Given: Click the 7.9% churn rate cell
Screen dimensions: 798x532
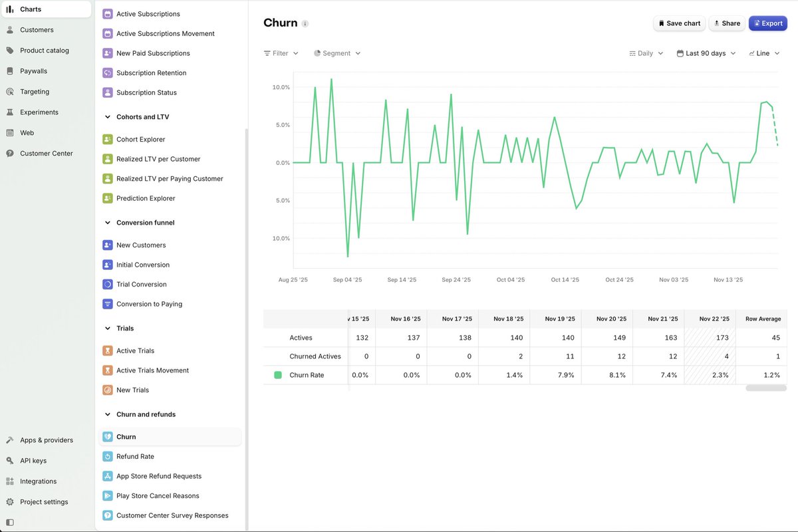Looking at the screenshot, I should point(555,375).
